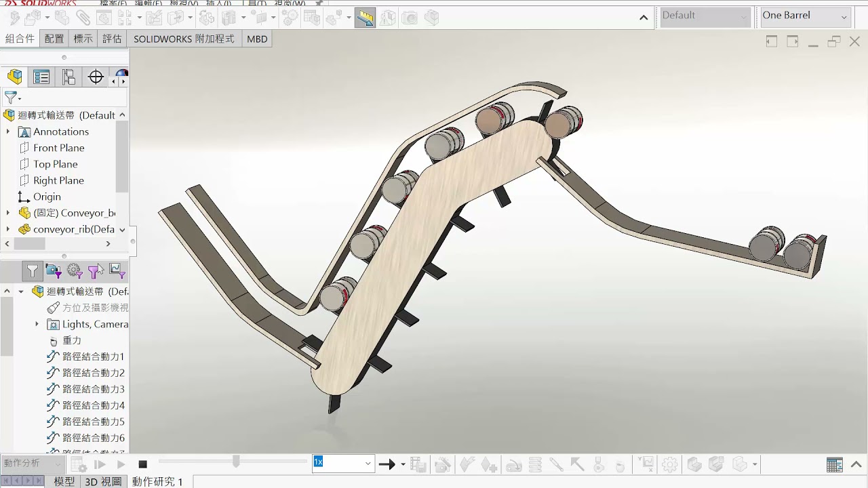This screenshot has width=868, height=488.
Task: Click the feature tree horizontal scrollbar
Action: coord(28,243)
